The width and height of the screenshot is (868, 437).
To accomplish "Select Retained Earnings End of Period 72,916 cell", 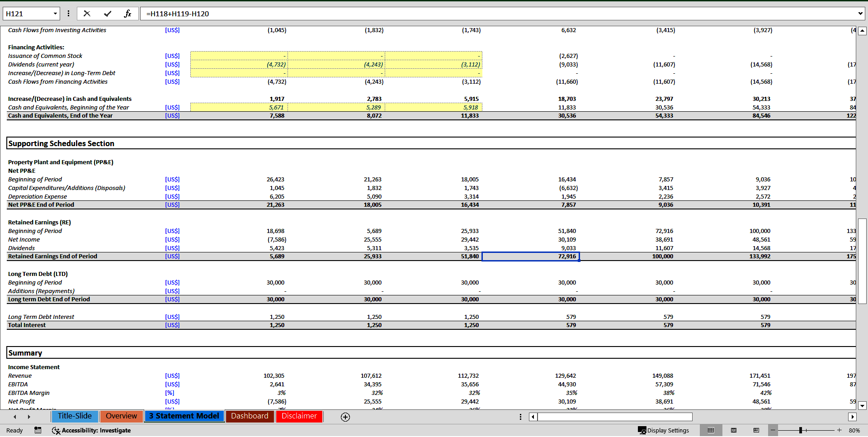I will coord(531,256).
